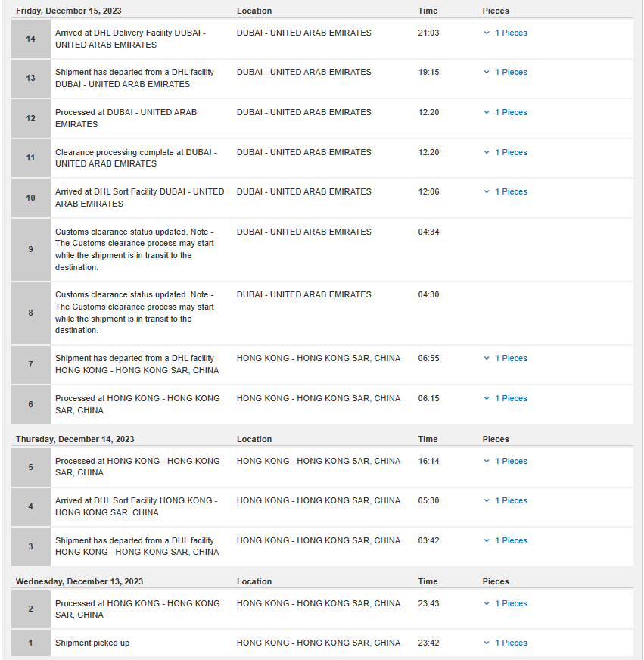Open 1 Pieces link at 19:15 Dubai departure

point(511,73)
